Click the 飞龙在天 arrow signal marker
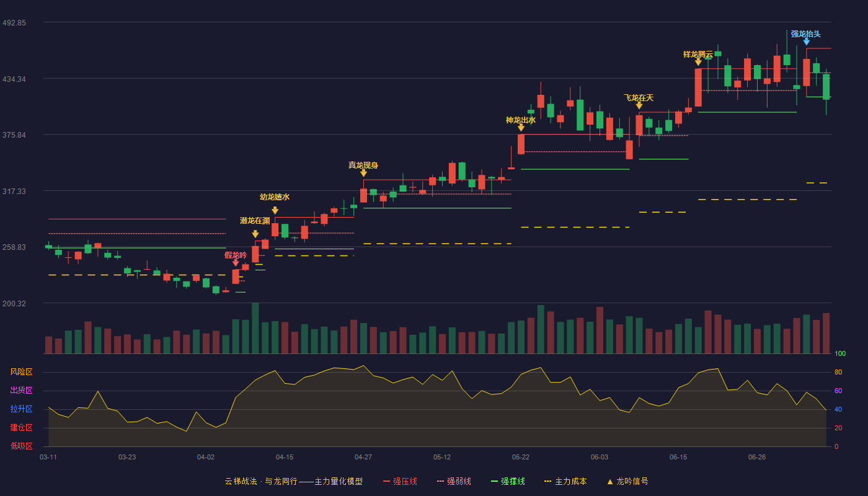868x496 pixels. 639,105
